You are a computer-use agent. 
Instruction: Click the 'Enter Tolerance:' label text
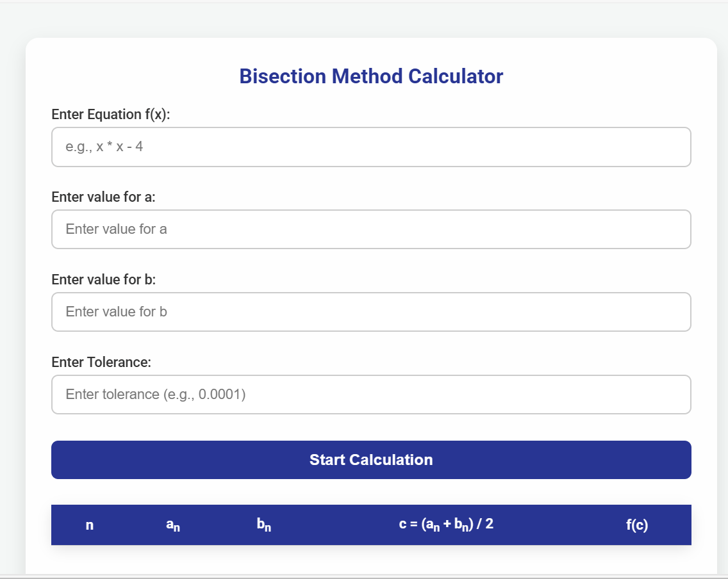(101, 362)
